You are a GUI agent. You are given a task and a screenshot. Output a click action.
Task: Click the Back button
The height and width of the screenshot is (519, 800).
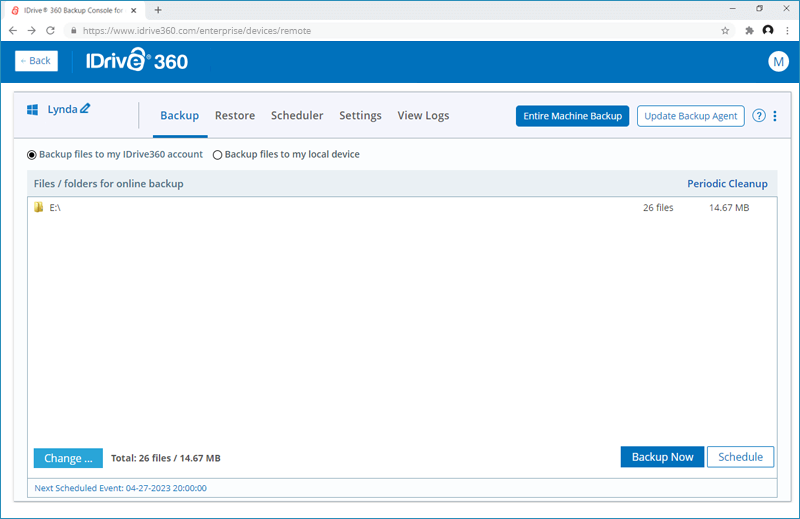coord(36,61)
